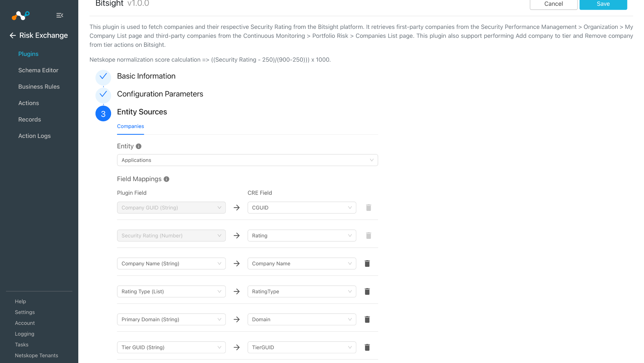
Task: Delete the Company GUID mapping row
Action: click(x=369, y=208)
